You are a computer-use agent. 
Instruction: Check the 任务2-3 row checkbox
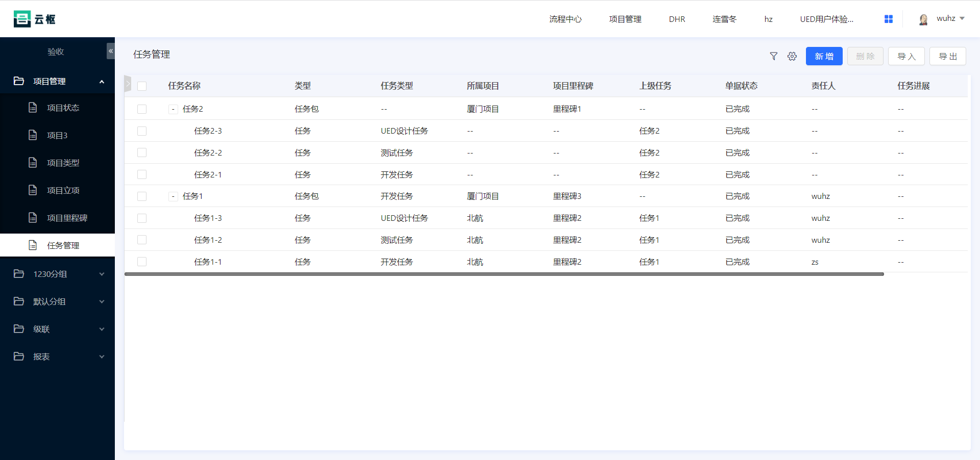[x=142, y=131]
